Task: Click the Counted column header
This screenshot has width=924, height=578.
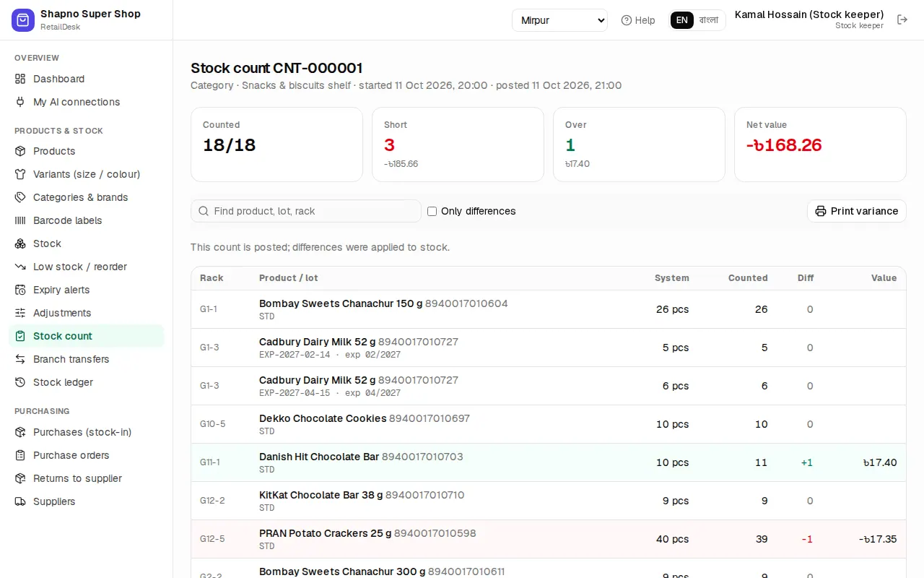Action: coord(748,278)
